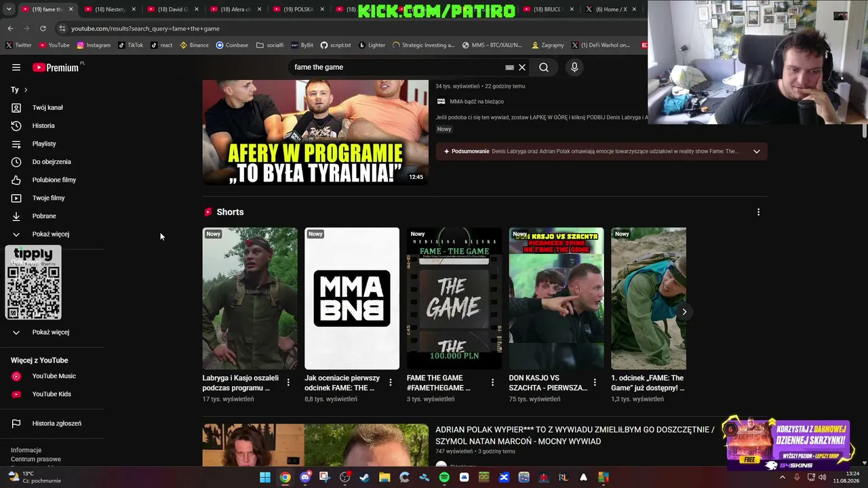Click the Informacje footer link
The width and height of the screenshot is (868, 488).
pyautogui.click(x=26, y=450)
